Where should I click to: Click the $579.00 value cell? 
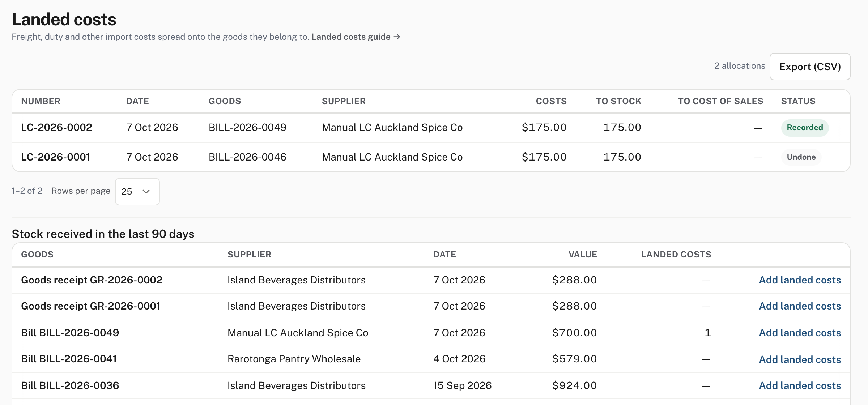[x=574, y=359]
